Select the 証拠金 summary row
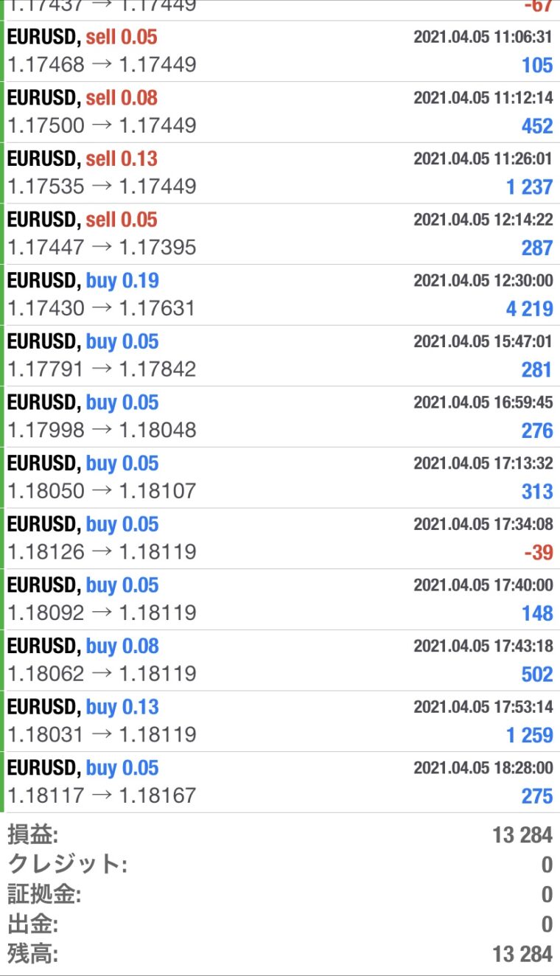Viewport: 560px width, 976px height. (x=280, y=894)
